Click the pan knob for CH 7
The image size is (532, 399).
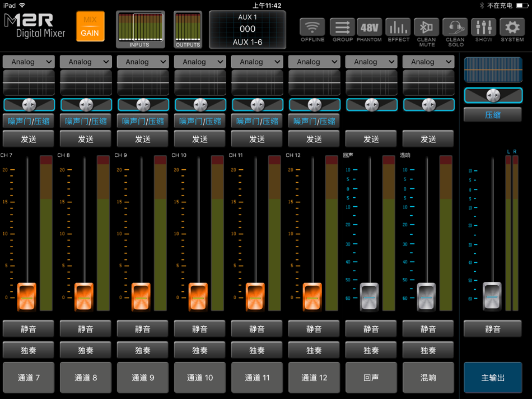pyautogui.click(x=29, y=105)
